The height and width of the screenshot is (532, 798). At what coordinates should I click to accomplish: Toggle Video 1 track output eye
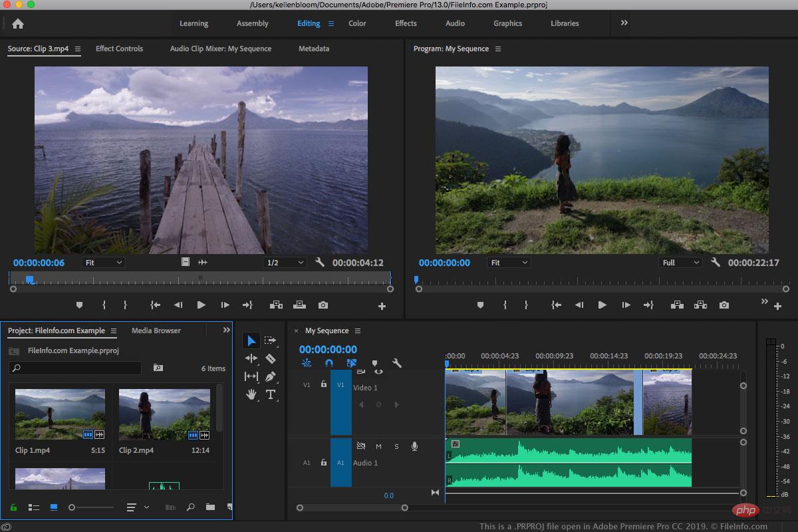378,372
